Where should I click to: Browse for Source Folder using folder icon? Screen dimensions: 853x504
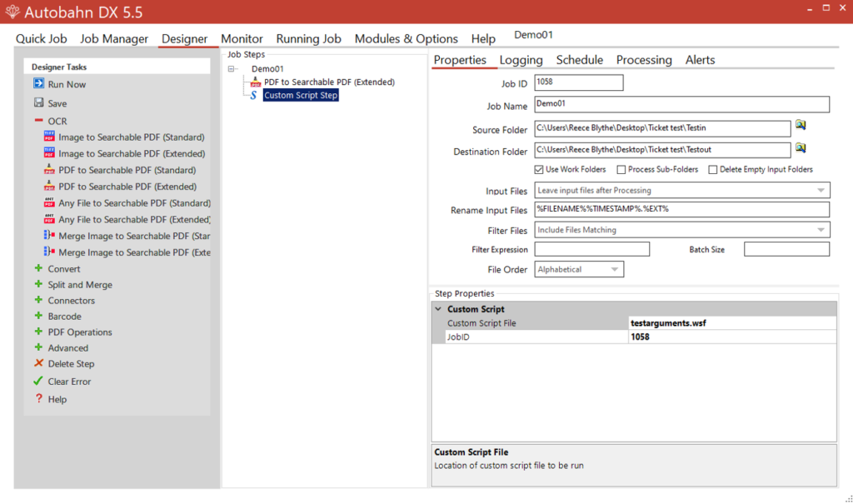(801, 125)
